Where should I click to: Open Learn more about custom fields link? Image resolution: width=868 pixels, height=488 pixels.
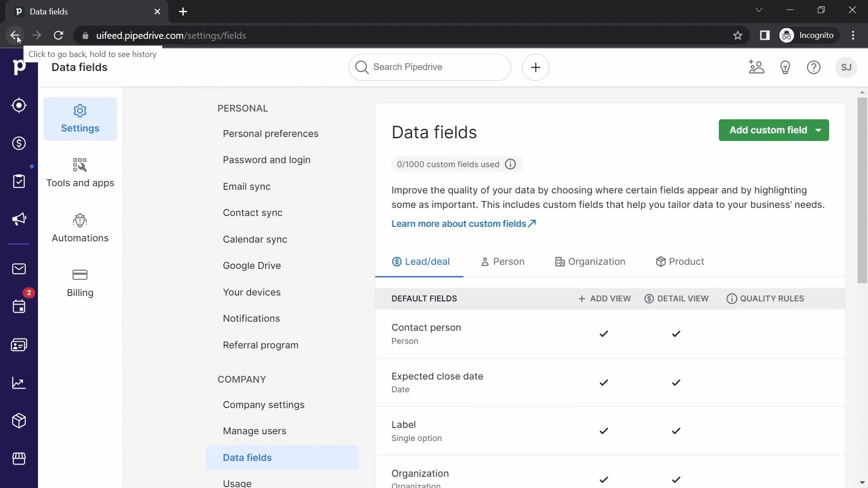[x=464, y=224]
